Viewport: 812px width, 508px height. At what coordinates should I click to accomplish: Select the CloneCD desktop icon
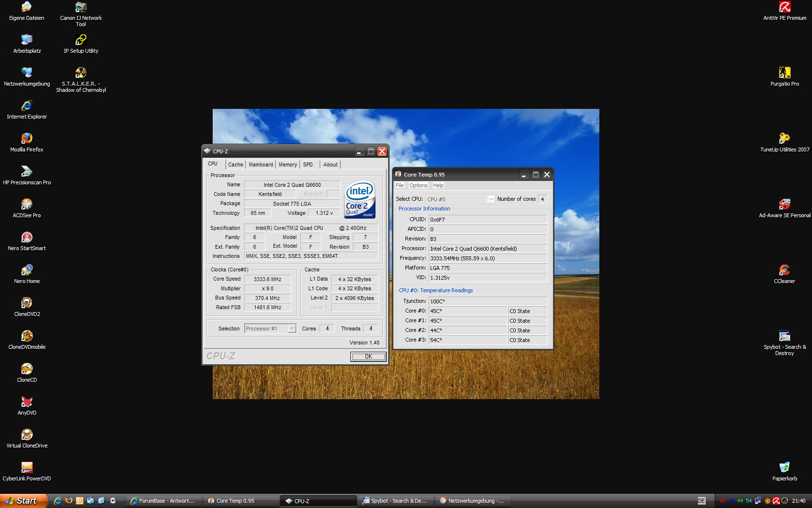27,369
